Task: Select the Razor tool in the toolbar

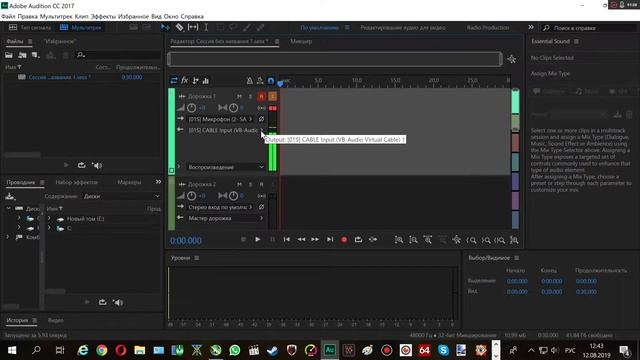Action: pyautogui.click(x=179, y=27)
